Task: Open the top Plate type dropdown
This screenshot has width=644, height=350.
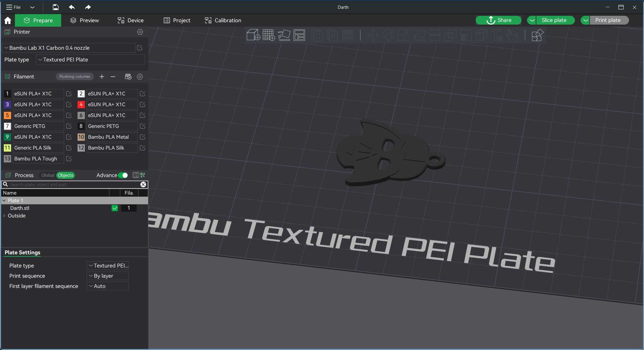Action: (x=90, y=60)
